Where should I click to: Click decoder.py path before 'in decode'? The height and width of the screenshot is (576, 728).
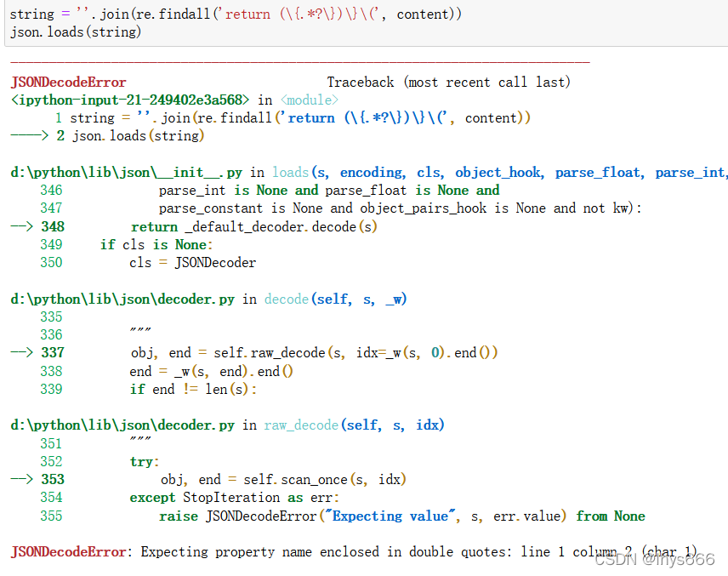pyautogui.click(x=122, y=299)
